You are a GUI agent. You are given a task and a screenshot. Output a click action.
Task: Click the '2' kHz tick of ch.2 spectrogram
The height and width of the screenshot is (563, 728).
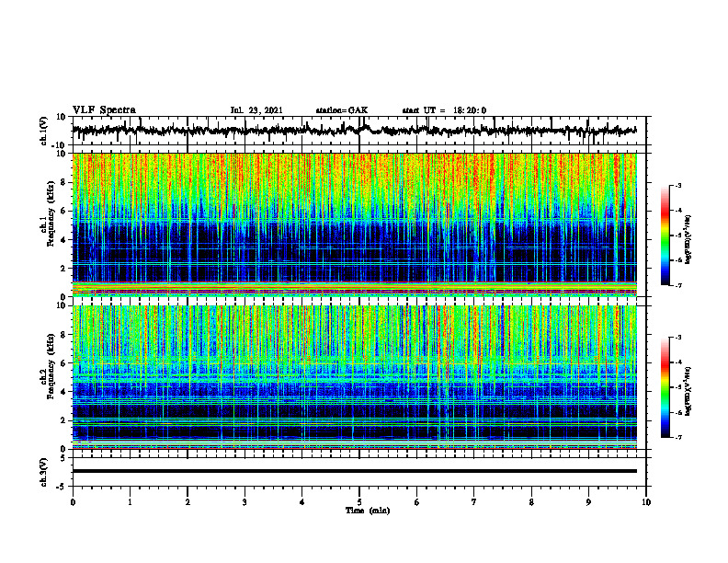pos(63,420)
